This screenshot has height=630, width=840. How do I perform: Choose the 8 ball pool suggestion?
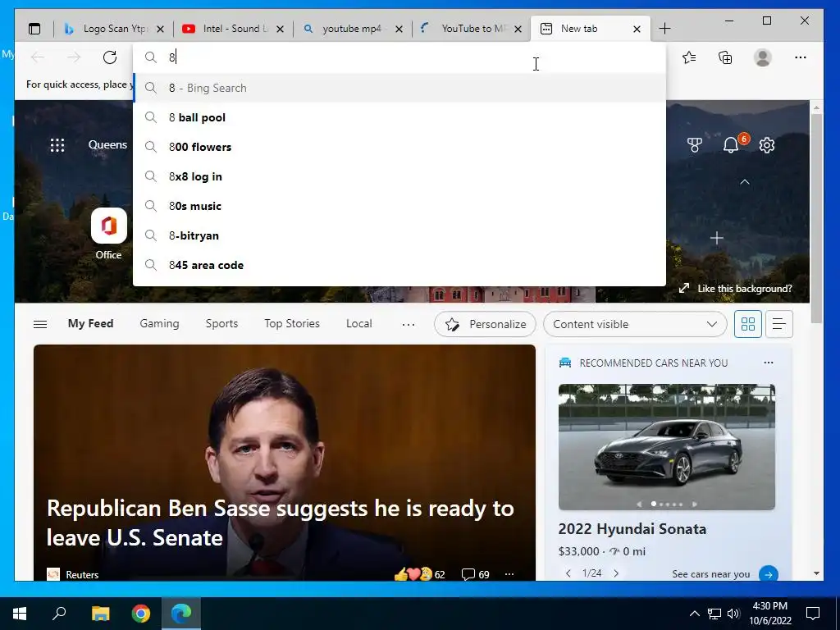pos(399,117)
